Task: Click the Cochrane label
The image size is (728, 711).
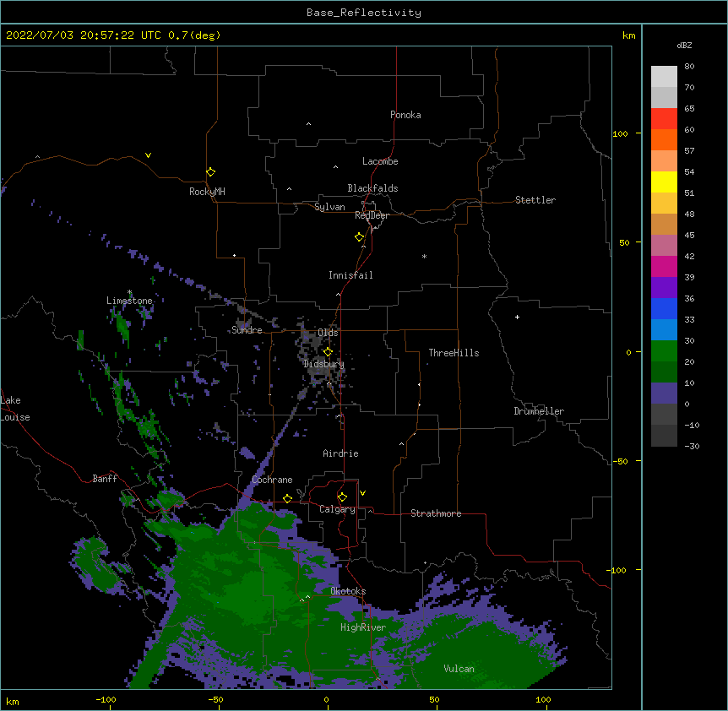Action: tap(272, 480)
